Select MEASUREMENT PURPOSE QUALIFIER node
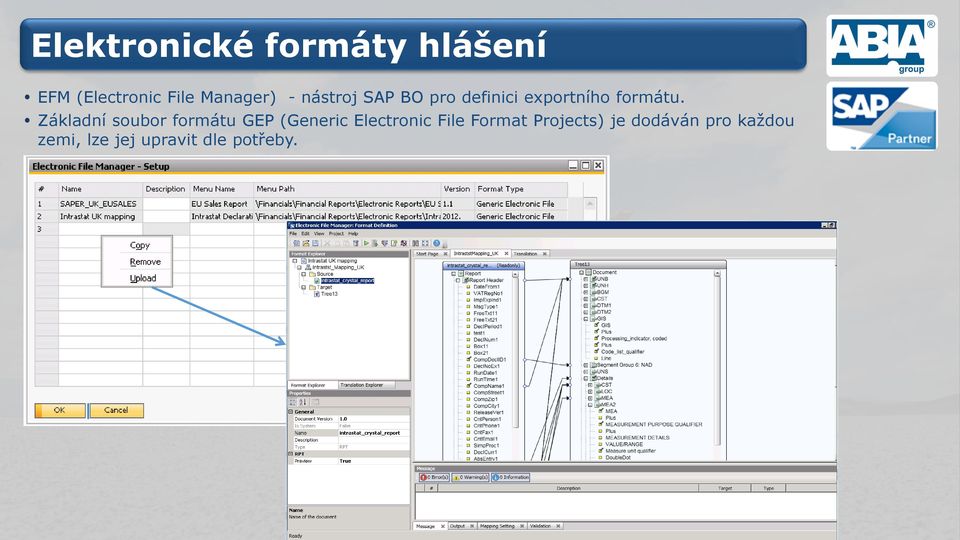The image size is (960, 540). [x=654, y=424]
